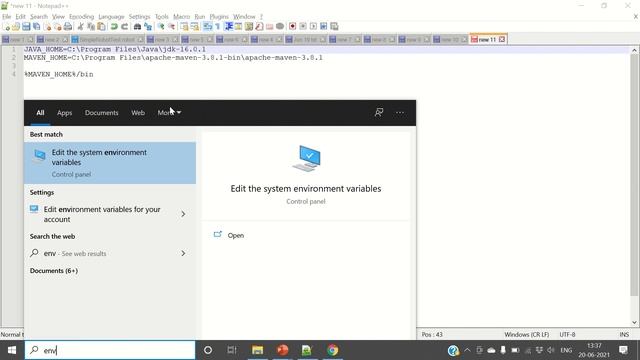Screen dimensions: 640x360
Task: Select the All search filter tab
Action: coord(40,113)
